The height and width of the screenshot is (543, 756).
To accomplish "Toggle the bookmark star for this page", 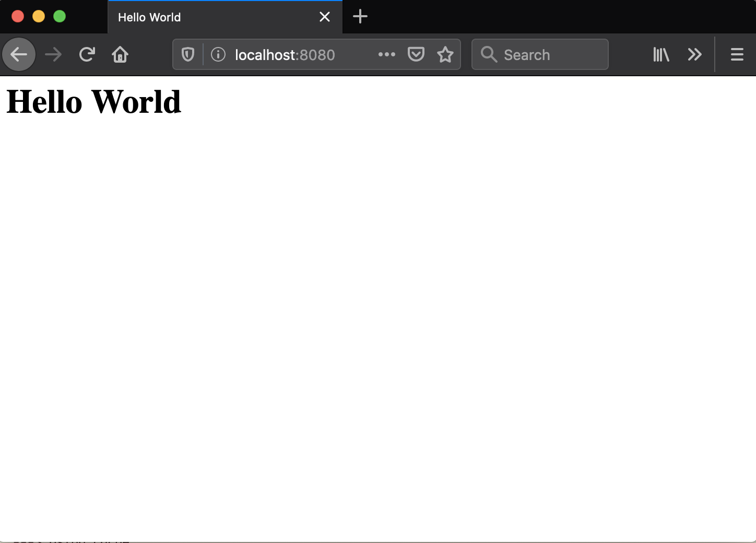I will click(445, 54).
